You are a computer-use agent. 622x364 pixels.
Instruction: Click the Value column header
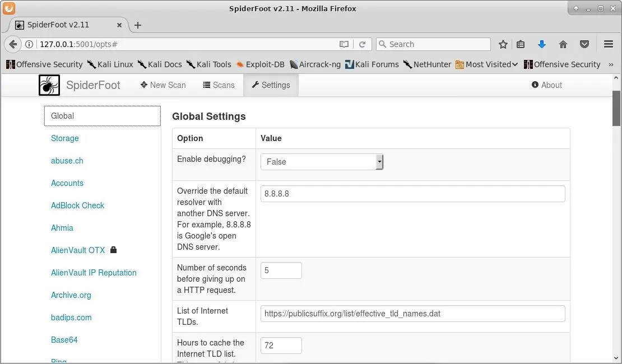[x=271, y=138]
